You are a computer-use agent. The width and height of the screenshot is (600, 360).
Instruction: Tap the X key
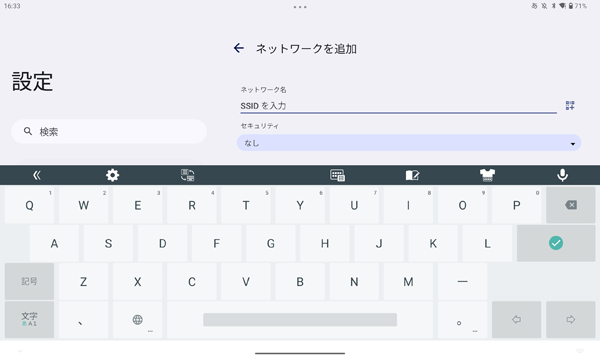(x=138, y=281)
